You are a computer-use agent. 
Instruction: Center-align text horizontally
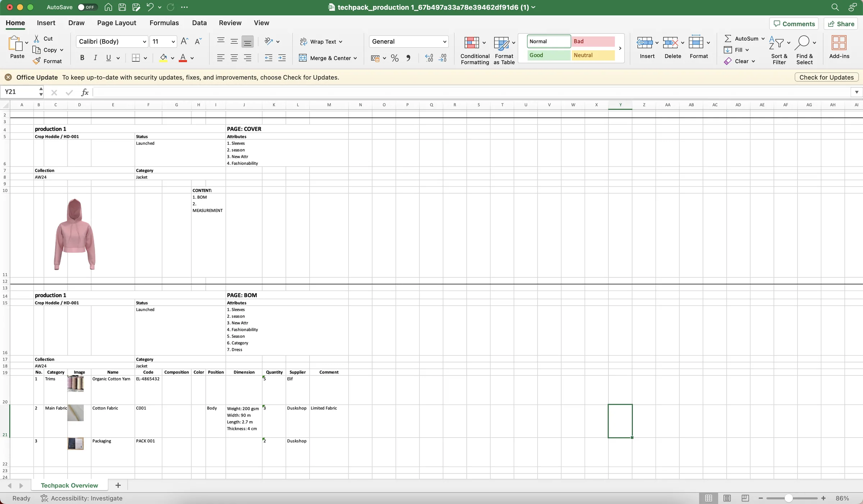coord(234,58)
